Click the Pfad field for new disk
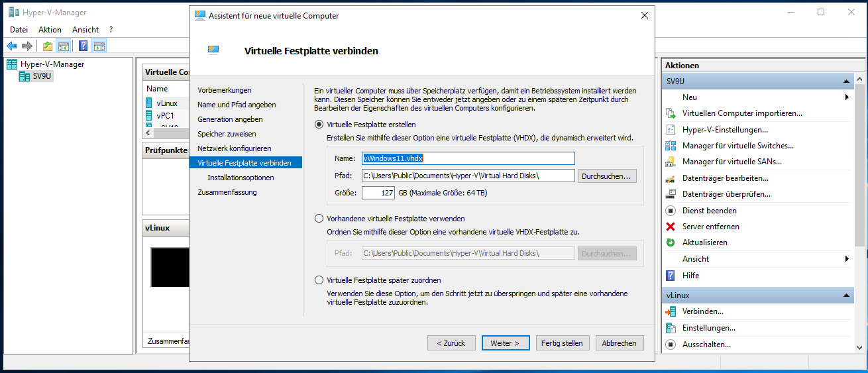 coord(468,176)
